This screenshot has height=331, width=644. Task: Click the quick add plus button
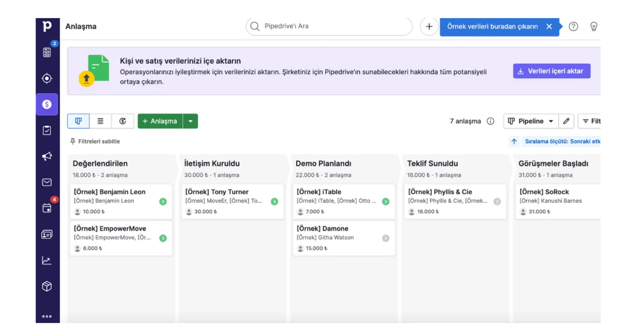tap(429, 27)
